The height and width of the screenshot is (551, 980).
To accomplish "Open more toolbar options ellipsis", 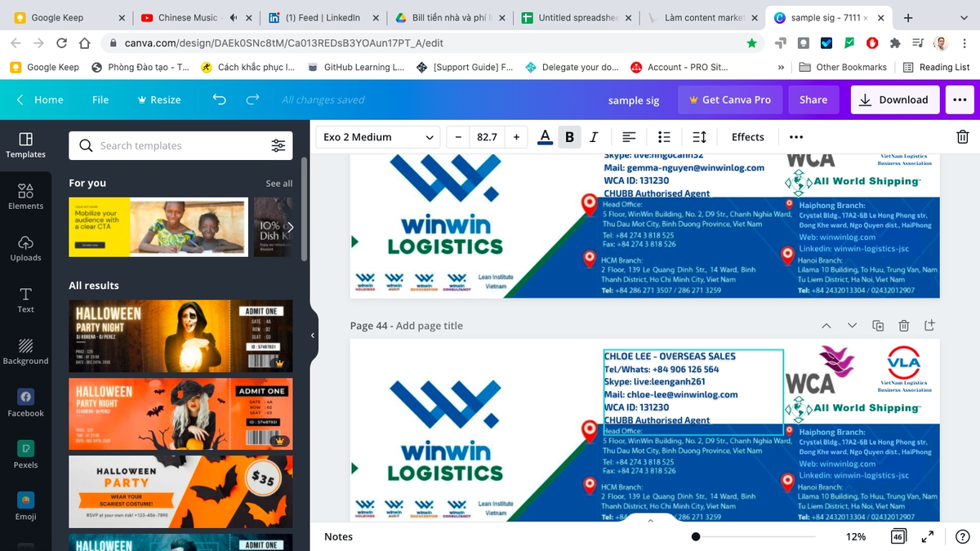I will coord(796,137).
